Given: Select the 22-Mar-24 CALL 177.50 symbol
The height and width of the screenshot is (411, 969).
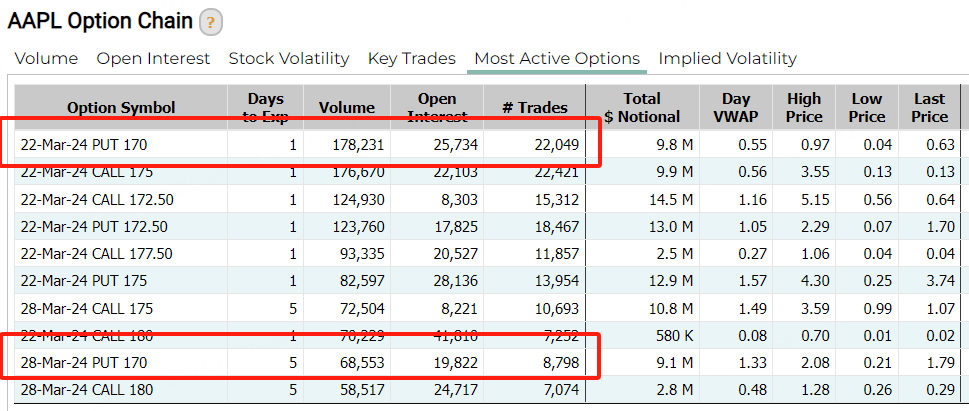Looking at the screenshot, I should [x=96, y=254].
